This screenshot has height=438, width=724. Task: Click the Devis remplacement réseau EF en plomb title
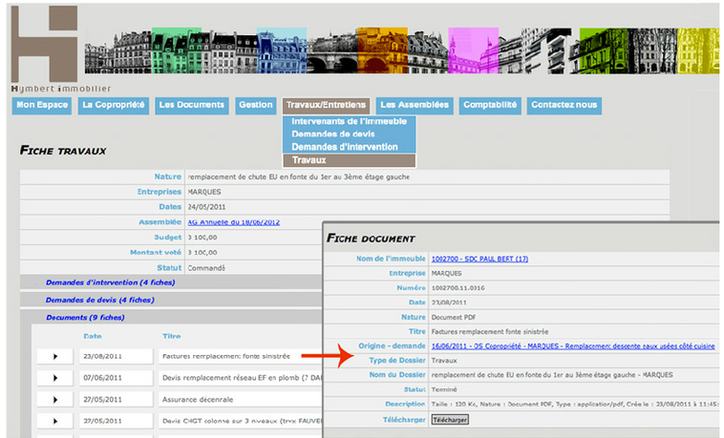coord(242,378)
